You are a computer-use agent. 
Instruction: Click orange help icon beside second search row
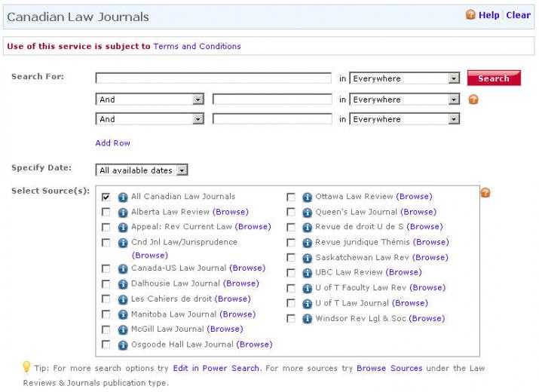click(473, 100)
